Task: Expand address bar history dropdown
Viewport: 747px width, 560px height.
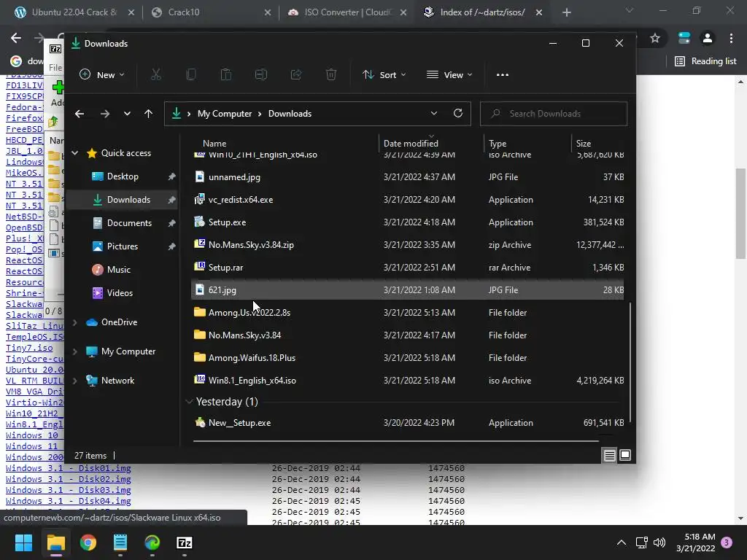Action: coord(433,113)
